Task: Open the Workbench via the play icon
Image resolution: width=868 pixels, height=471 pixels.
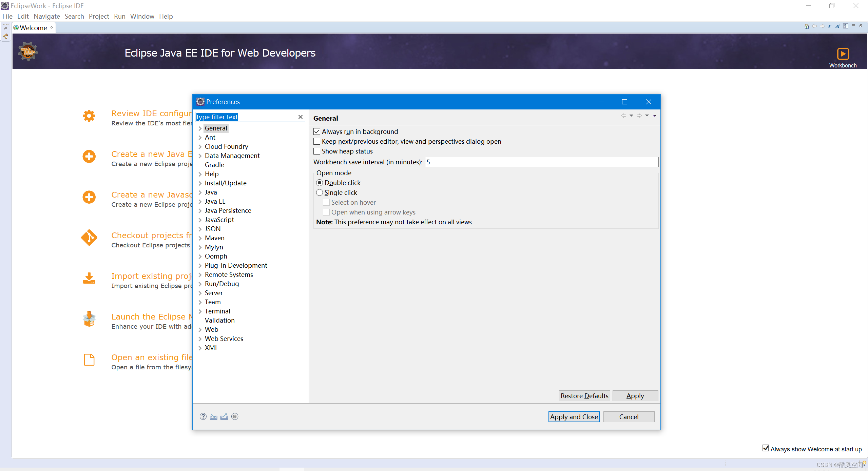Action: click(843, 54)
